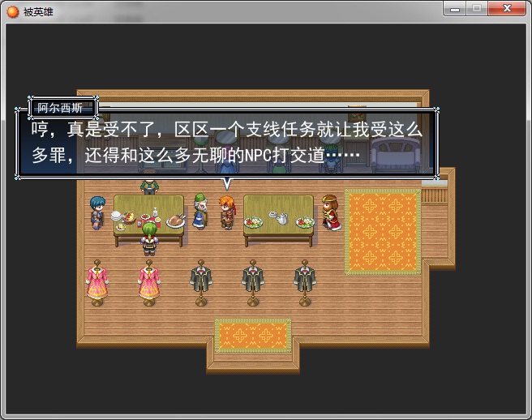Click the salad plate near the king

point(305,222)
